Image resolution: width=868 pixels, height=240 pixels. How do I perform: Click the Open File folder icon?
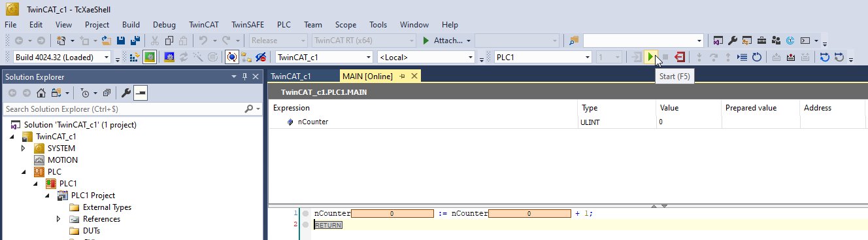coord(106,40)
